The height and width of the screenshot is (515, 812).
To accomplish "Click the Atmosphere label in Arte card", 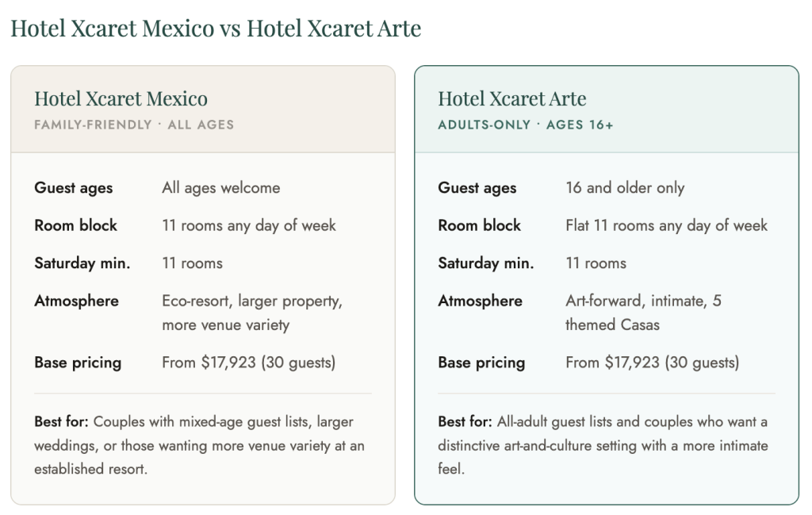I will (x=480, y=301).
